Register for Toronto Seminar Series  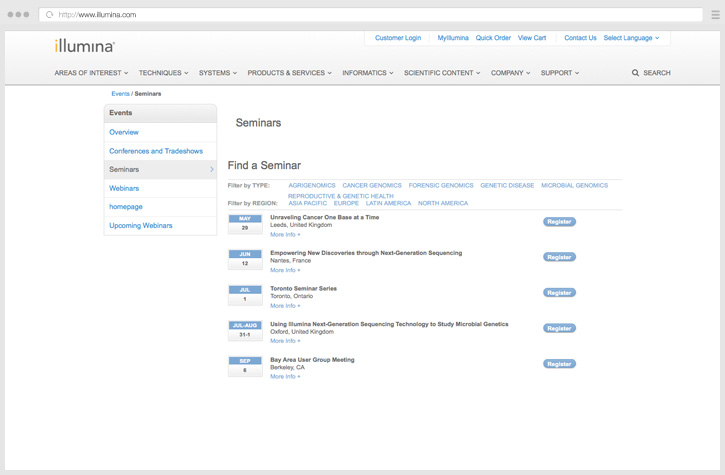559,293
